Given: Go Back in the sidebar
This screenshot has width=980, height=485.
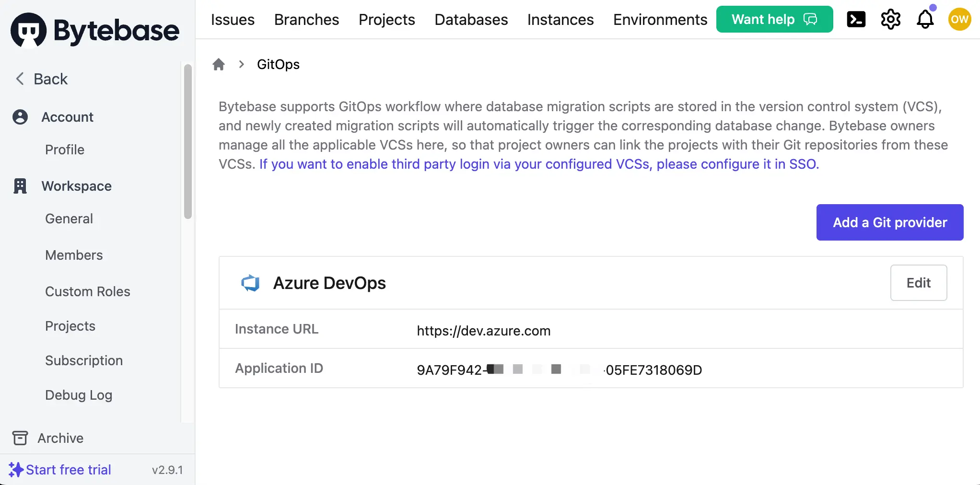Looking at the screenshot, I should click(50, 79).
